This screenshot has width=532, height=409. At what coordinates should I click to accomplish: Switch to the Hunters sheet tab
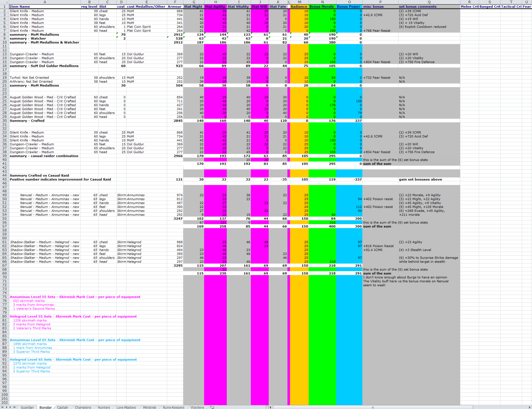coord(104,407)
